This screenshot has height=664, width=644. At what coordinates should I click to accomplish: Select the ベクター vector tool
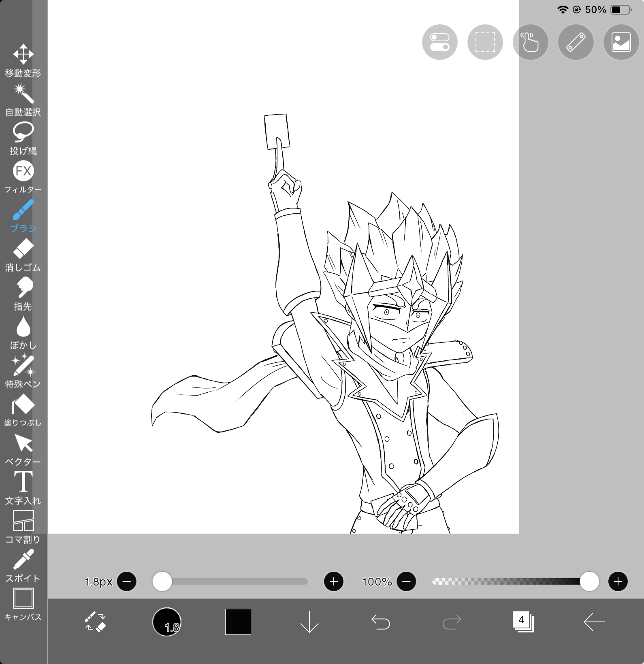23,449
